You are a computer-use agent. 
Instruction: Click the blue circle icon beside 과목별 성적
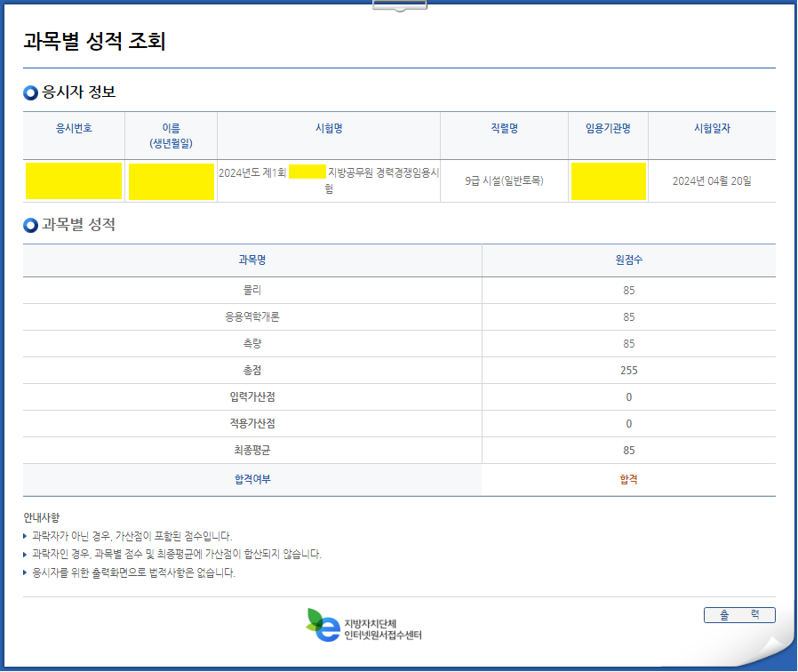(31, 226)
